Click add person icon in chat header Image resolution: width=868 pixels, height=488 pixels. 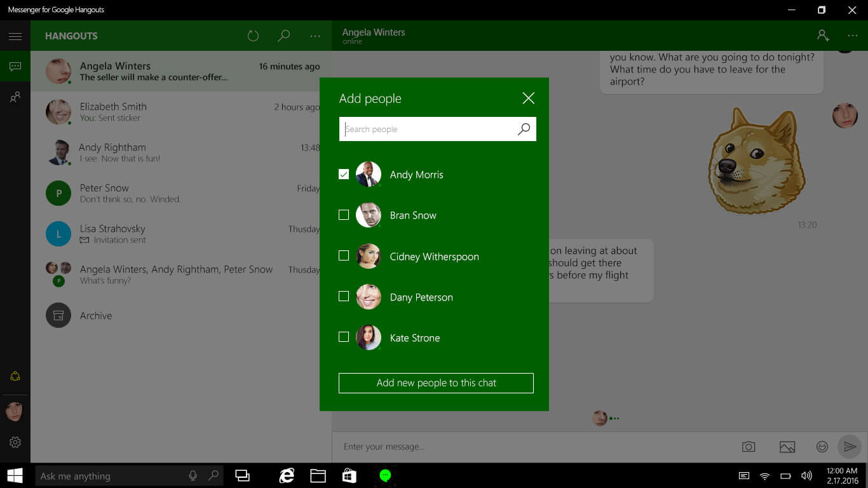(x=823, y=36)
